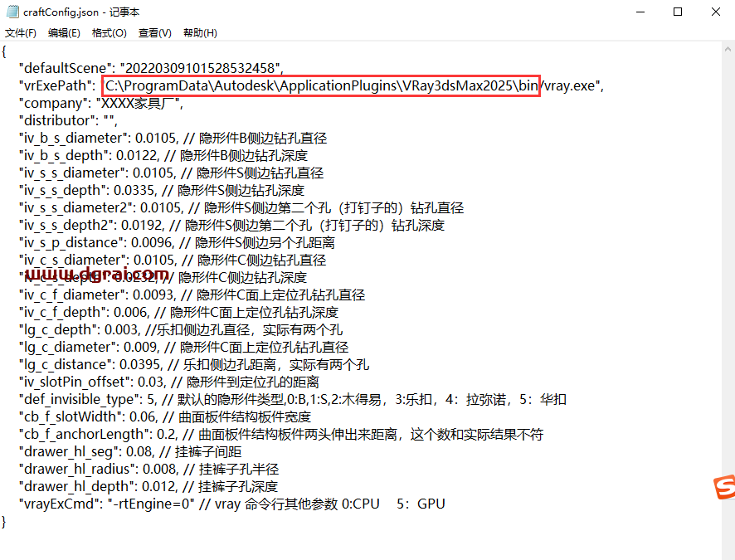
Task: Click the comment 挂裤子孔深度
Action: [238, 486]
